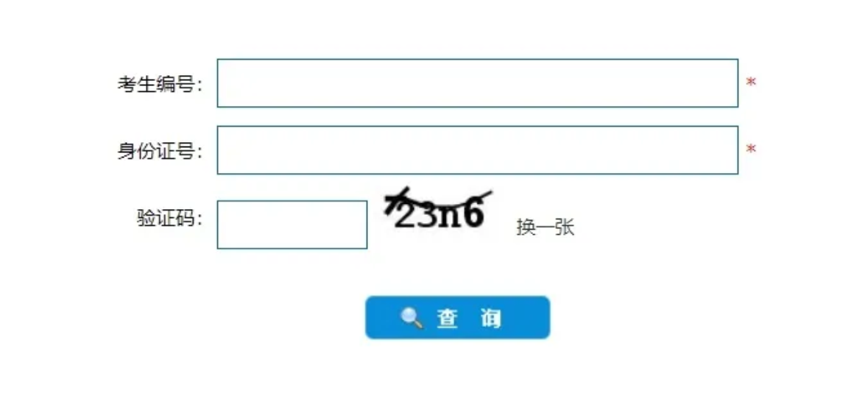The height and width of the screenshot is (399, 868).
Task: Click the red asterisk beside 考生编号 field
Action: tap(751, 83)
